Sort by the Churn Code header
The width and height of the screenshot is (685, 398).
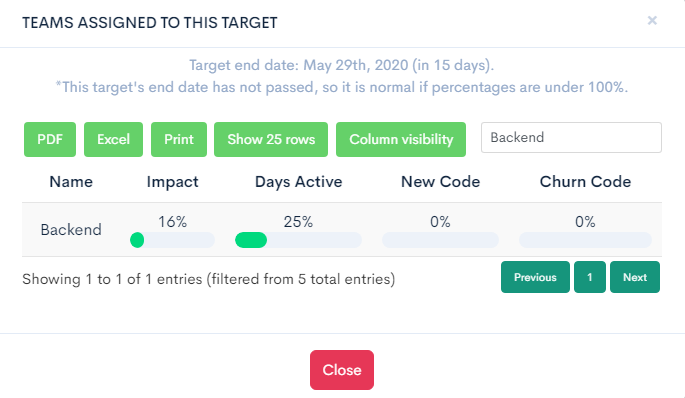click(585, 182)
